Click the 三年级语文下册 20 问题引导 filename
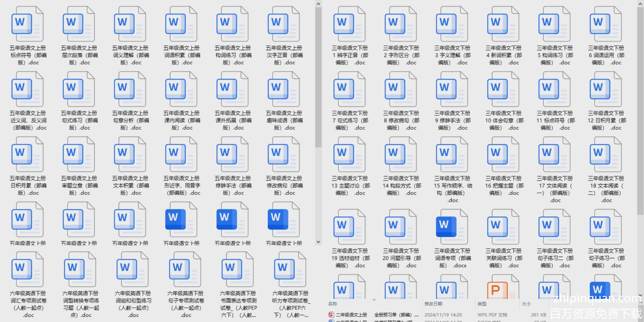Screen dimensions: 644x322 [x=402, y=258]
